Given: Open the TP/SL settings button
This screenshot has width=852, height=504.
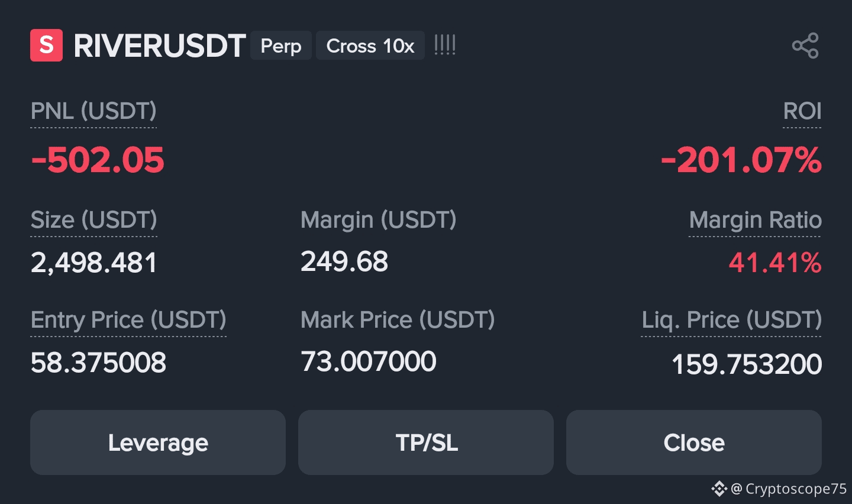Looking at the screenshot, I should 426,442.
